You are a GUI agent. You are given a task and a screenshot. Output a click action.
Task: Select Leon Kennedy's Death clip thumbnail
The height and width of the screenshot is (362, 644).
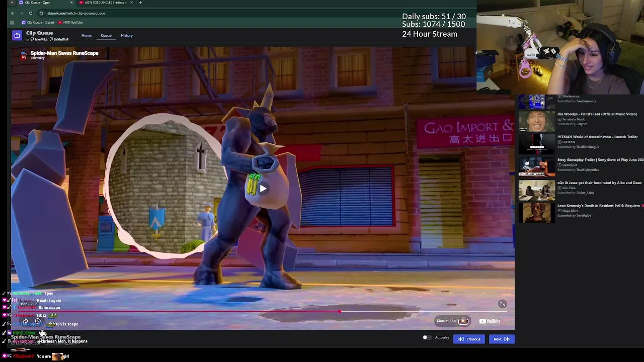[537, 213]
